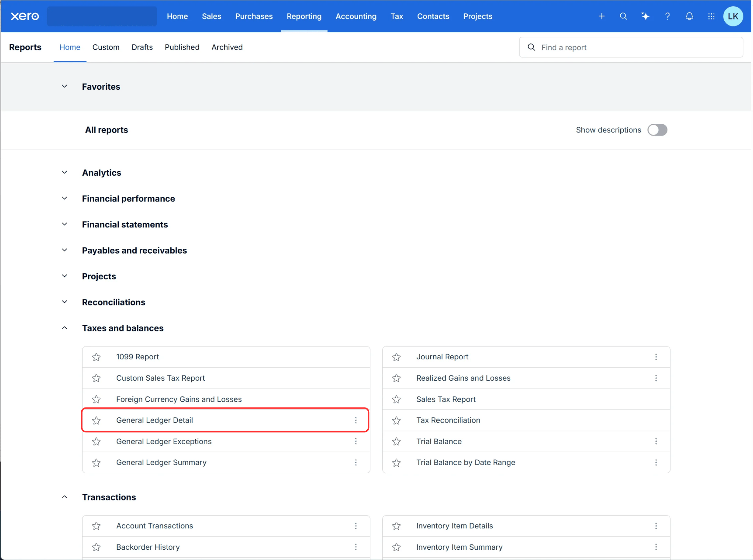Star the General Ledger Exceptions report

click(x=96, y=442)
